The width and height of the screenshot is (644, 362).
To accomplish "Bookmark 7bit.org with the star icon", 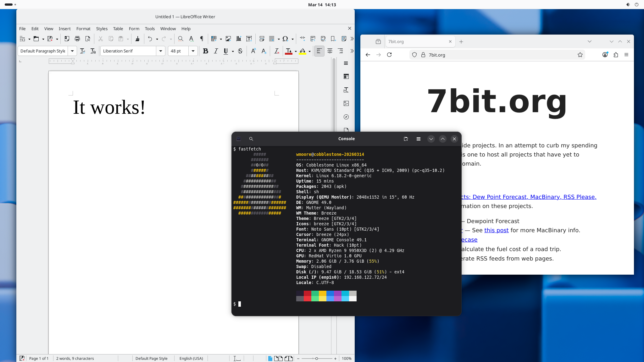I will pos(580,55).
